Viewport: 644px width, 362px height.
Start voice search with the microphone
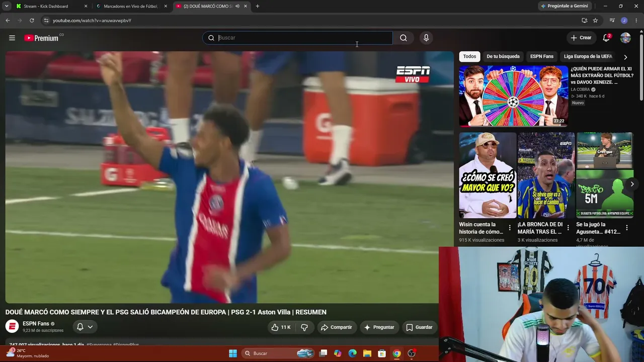426,38
